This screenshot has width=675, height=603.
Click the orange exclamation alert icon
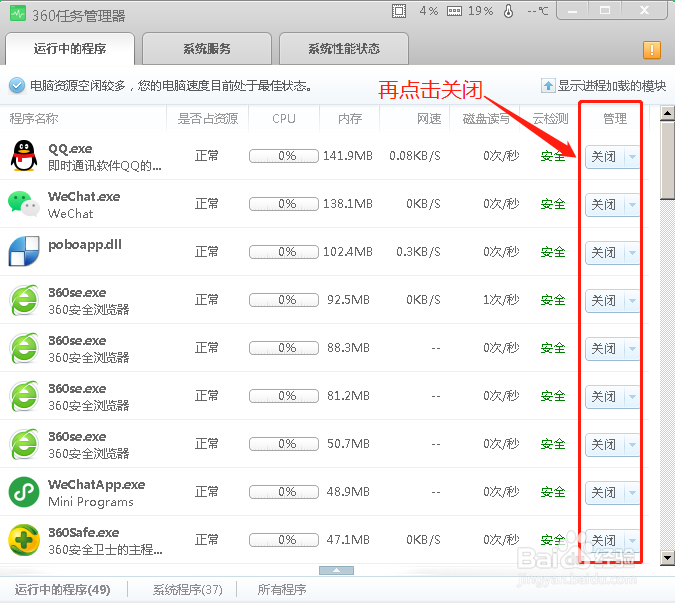(x=652, y=50)
